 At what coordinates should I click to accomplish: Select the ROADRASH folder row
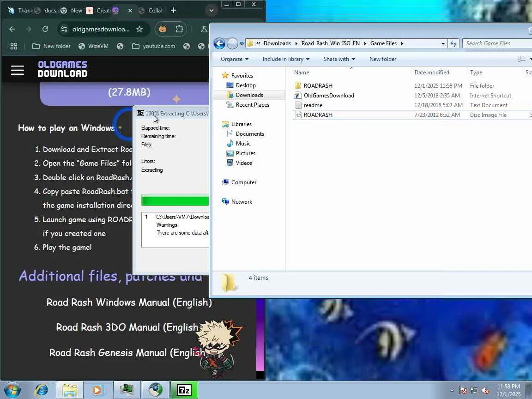[x=412, y=86]
